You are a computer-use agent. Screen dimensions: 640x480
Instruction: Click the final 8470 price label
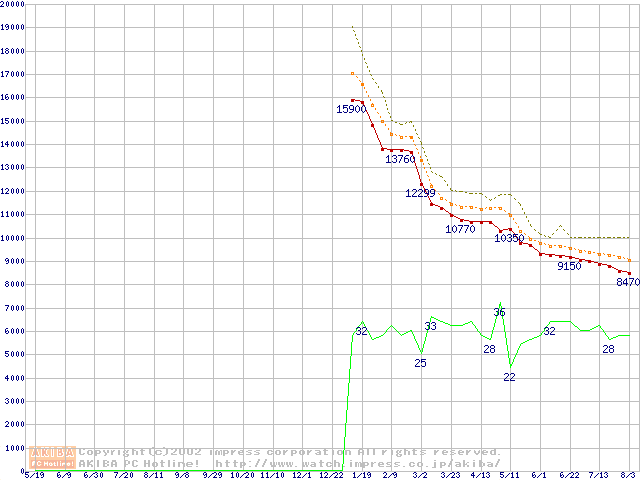pyautogui.click(x=628, y=283)
